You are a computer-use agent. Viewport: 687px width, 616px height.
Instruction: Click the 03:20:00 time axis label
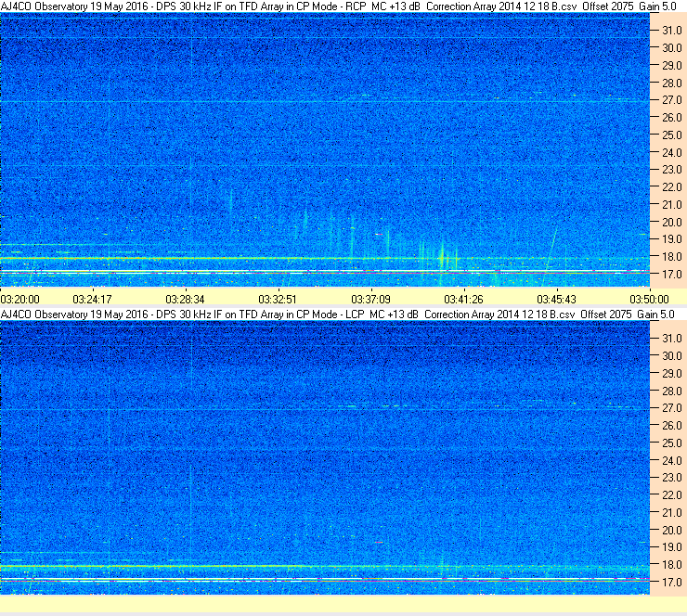click(x=20, y=300)
